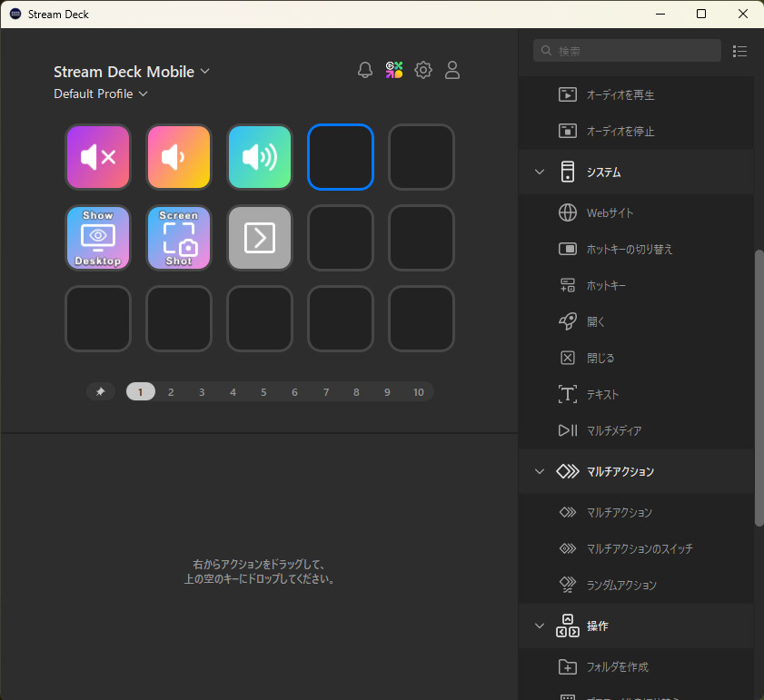
Task: Select the blue-highlighted empty key
Action: 341,157
